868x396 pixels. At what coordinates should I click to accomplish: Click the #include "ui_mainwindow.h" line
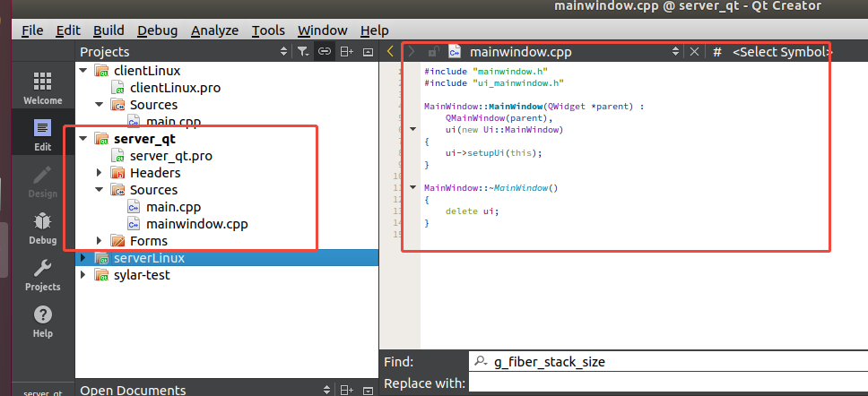point(494,83)
